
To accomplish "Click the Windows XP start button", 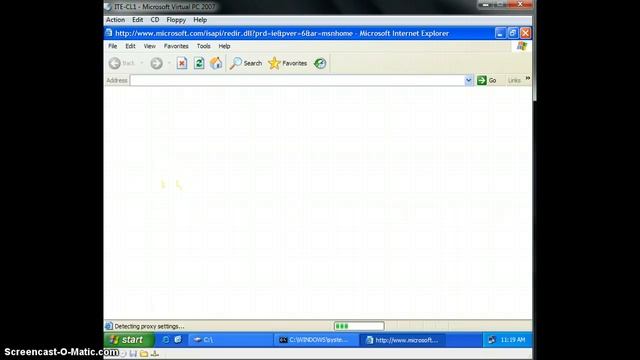I will click(x=129, y=340).
